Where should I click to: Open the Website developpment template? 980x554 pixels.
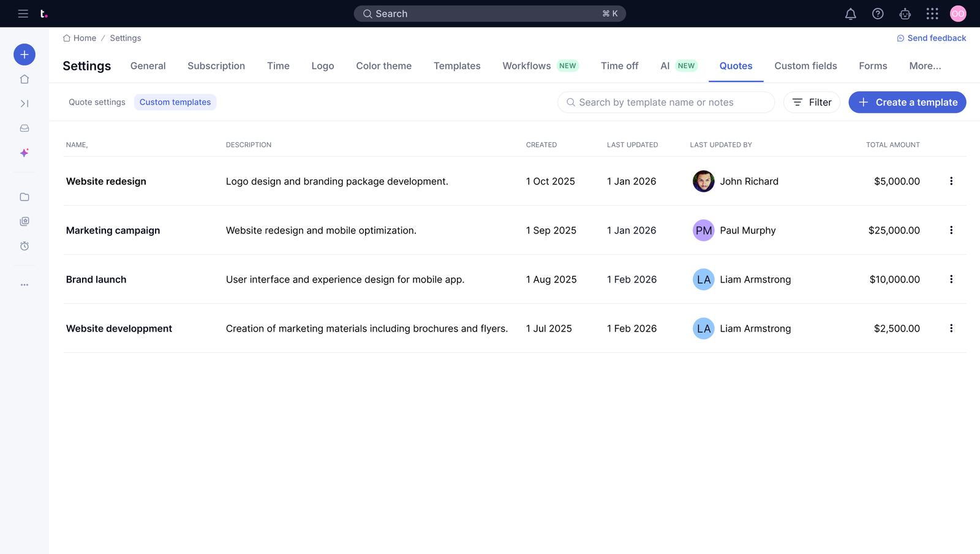point(119,328)
